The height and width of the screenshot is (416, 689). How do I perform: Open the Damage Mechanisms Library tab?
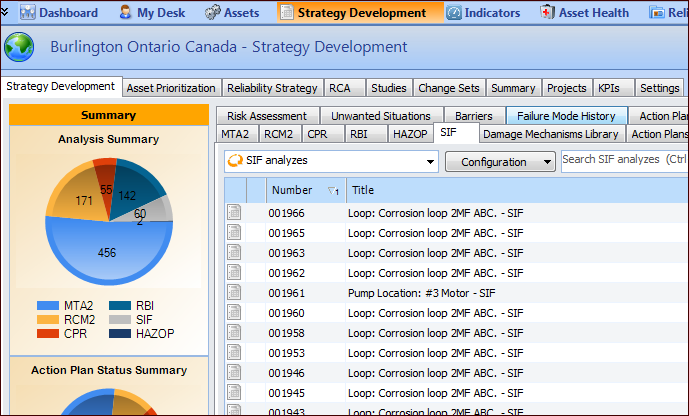[551, 133]
